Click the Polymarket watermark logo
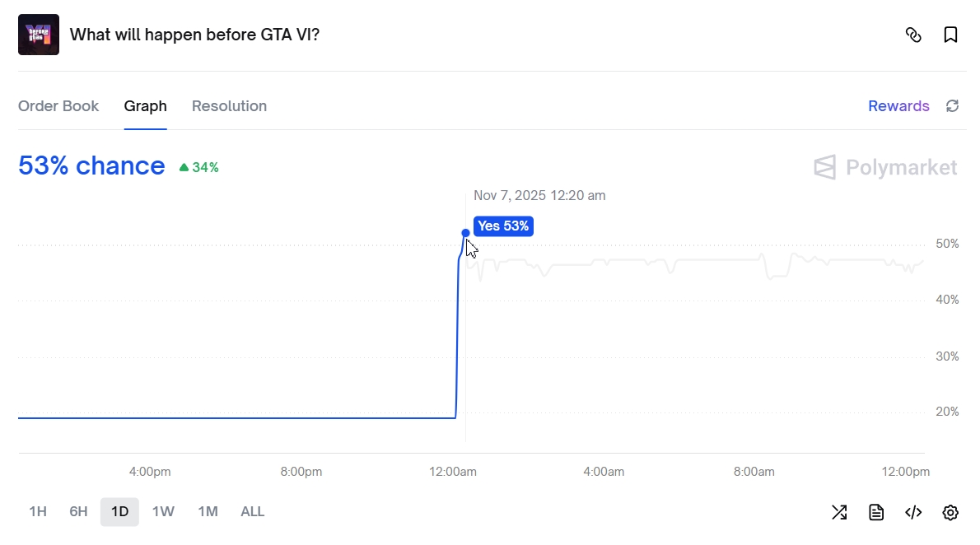The image size is (980, 545). click(x=885, y=167)
